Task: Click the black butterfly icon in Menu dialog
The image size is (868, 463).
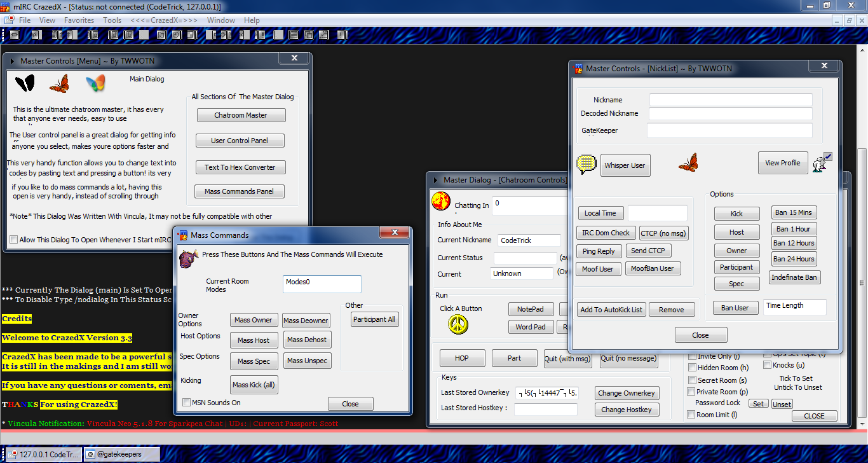Action: click(25, 83)
